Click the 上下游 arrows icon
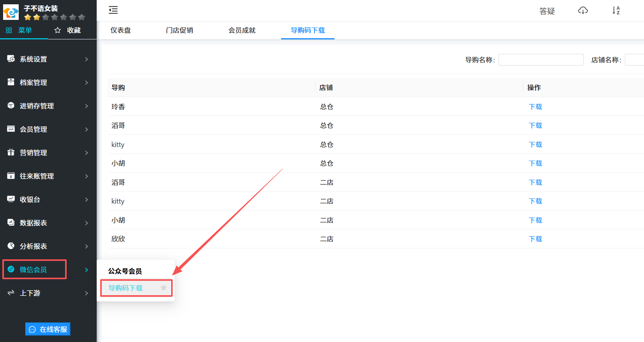Image resolution: width=644 pixels, height=342 pixels. click(x=11, y=292)
